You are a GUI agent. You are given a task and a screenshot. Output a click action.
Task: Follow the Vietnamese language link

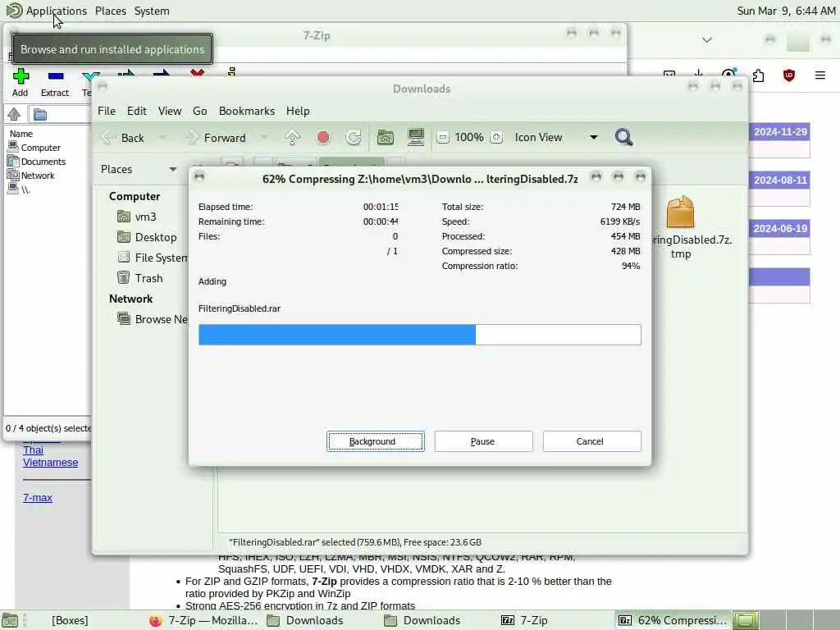[x=50, y=463]
